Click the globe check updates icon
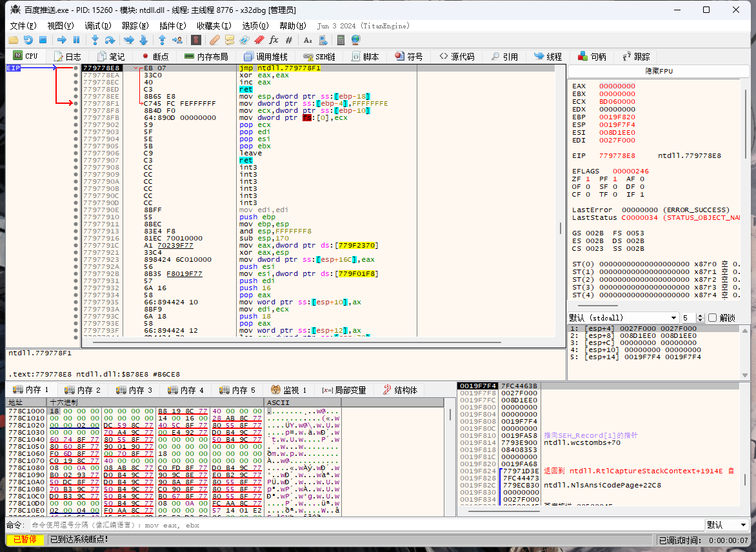This screenshot has width=756, height=552. pos(356,40)
